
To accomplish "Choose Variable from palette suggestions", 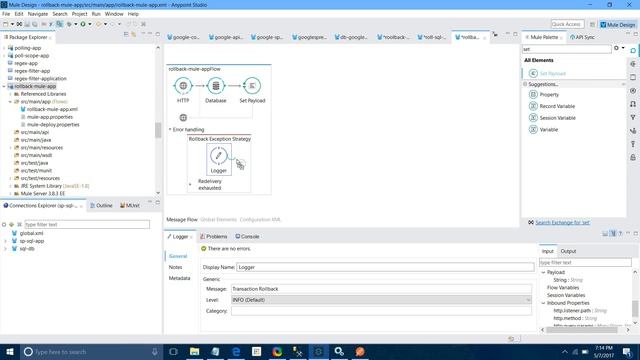I will coord(543,130).
